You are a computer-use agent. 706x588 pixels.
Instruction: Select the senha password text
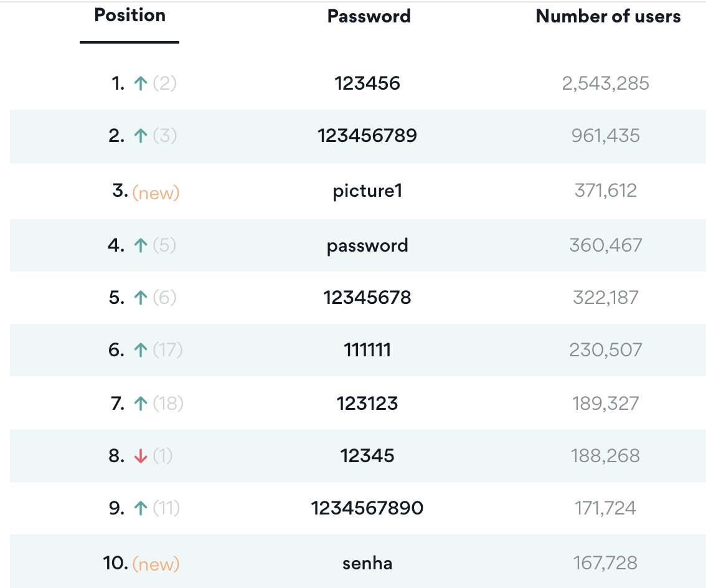tap(367, 563)
